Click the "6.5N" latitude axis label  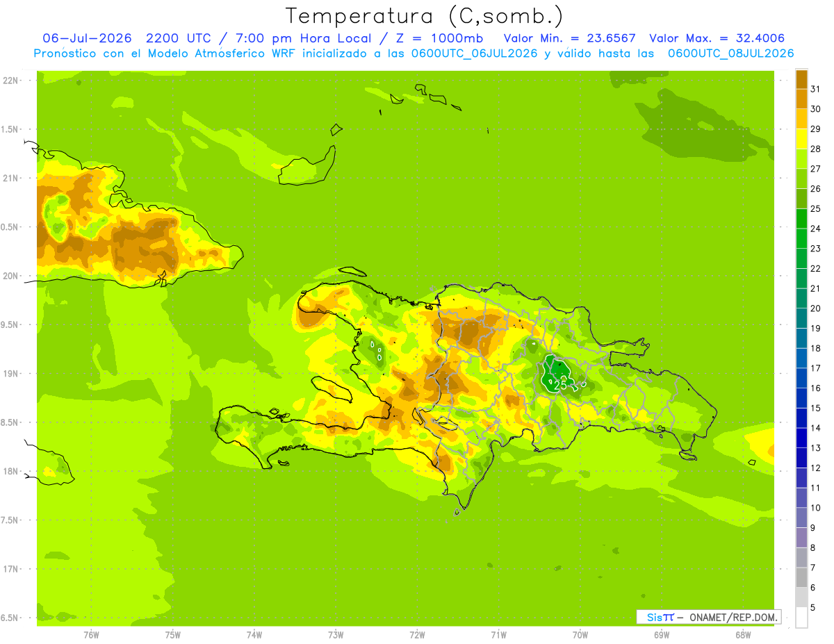[x=10, y=618]
